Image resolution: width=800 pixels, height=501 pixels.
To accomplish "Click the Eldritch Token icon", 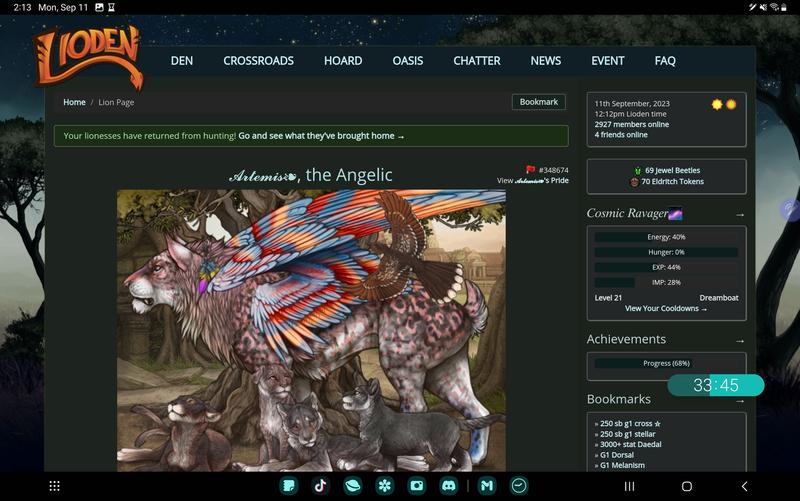I will pos(634,182).
